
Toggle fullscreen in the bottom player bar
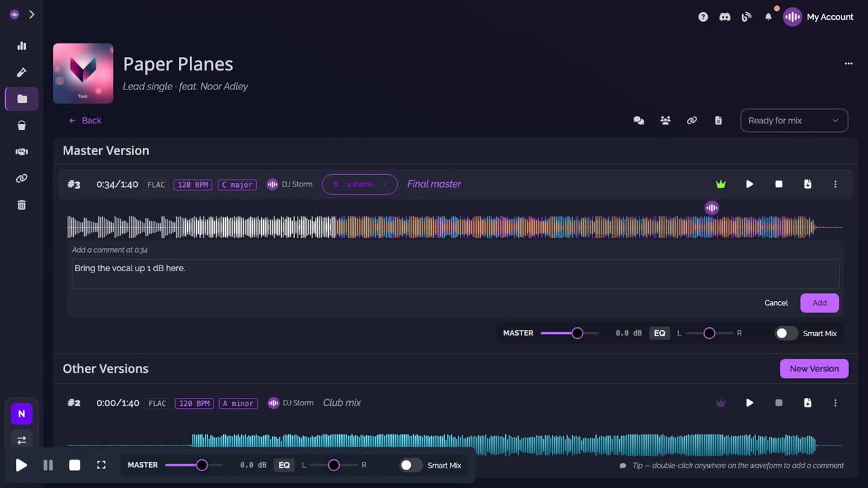(101, 465)
